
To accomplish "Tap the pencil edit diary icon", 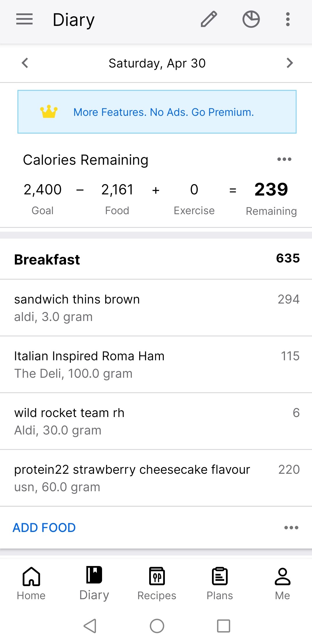I will (x=209, y=19).
